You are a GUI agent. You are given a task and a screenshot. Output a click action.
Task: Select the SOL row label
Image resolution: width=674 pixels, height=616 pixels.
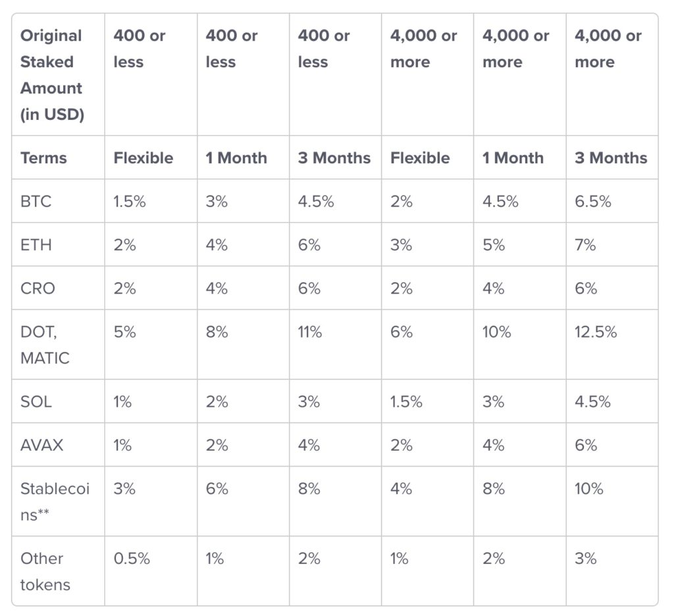tap(36, 401)
